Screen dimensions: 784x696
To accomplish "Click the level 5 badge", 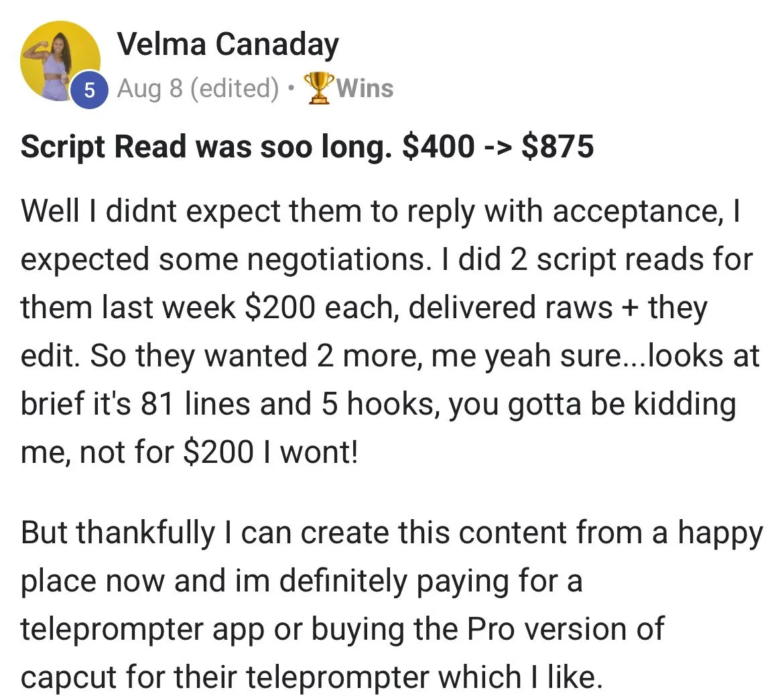I will click(x=88, y=90).
